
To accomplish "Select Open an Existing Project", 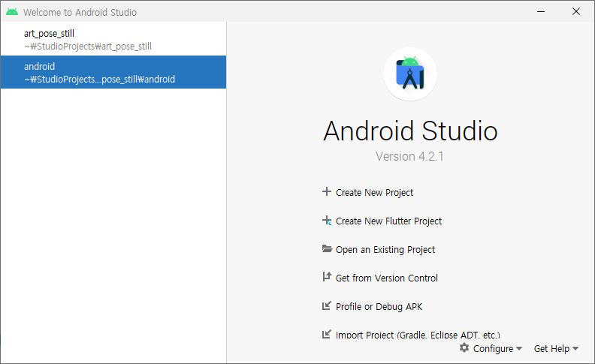I will coord(385,250).
